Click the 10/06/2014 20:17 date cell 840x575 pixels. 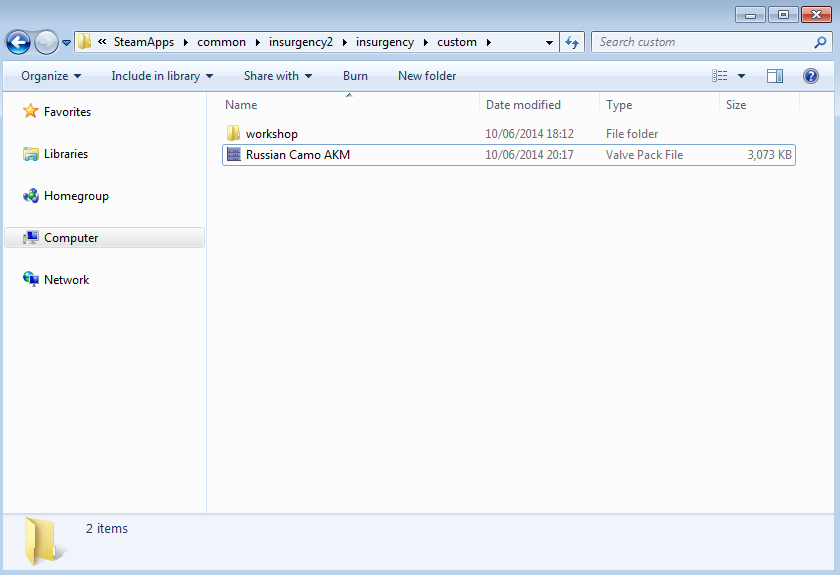529,155
